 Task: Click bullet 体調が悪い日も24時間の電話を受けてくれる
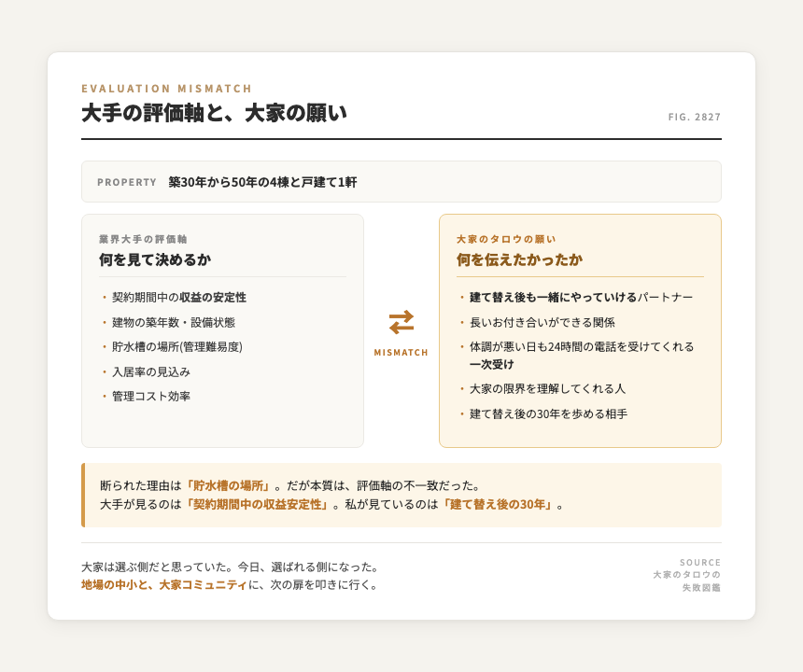(582, 347)
